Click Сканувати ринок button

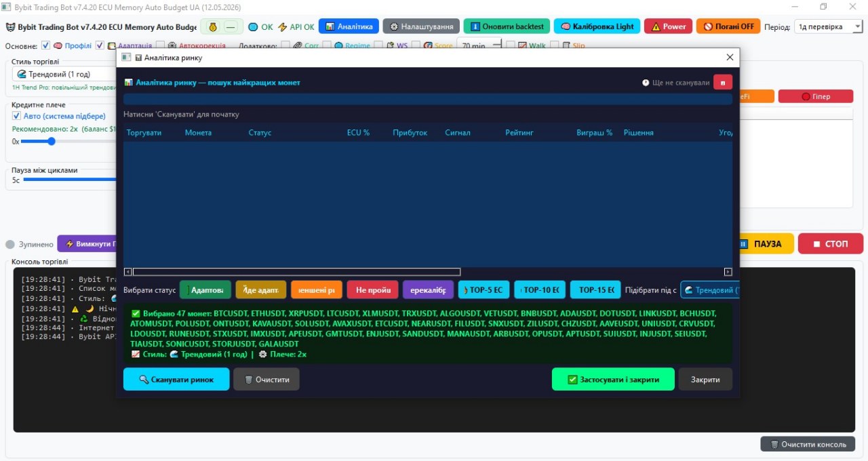pos(176,379)
